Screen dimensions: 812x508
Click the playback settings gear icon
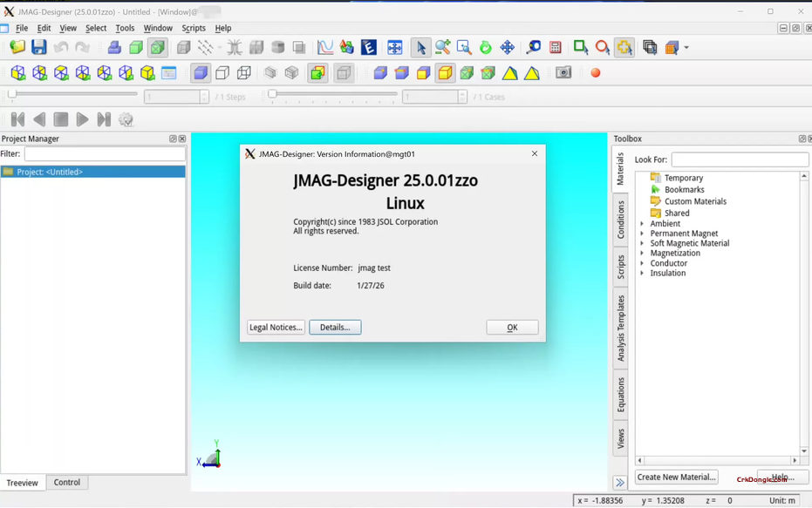[126, 120]
